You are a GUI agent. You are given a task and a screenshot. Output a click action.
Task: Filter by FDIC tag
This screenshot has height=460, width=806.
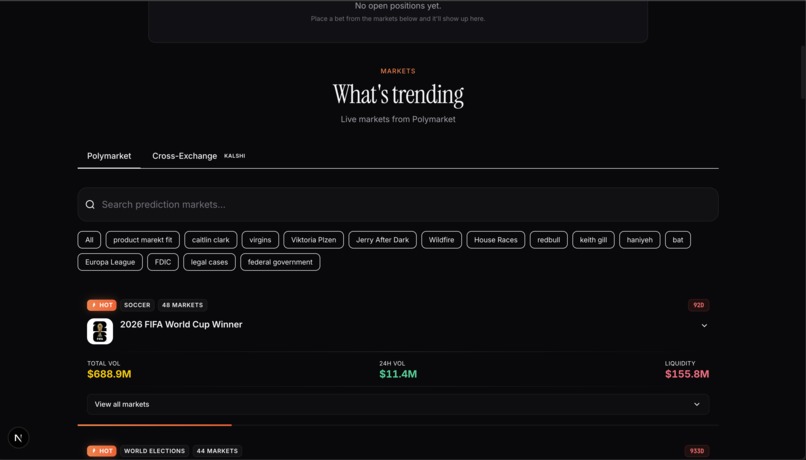tap(163, 262)
